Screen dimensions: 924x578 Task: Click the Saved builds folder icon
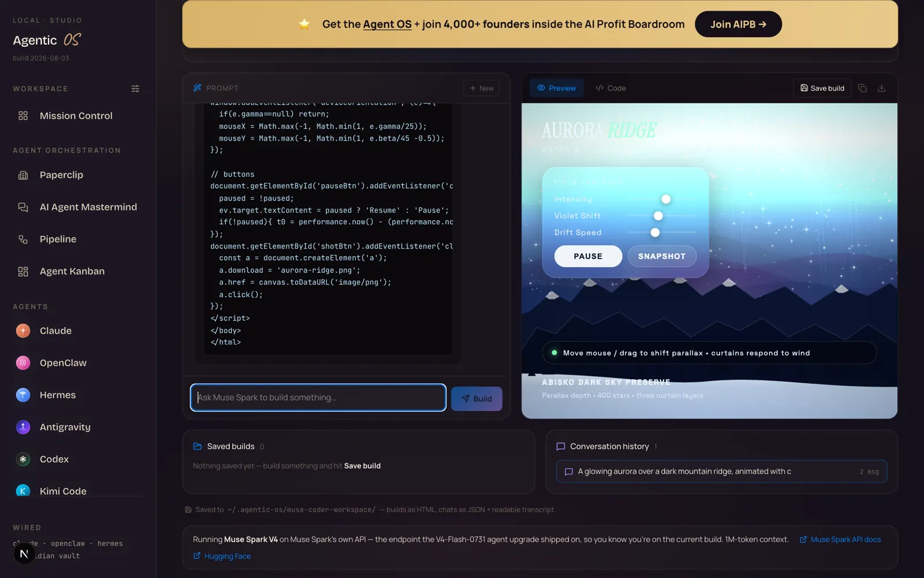pyautogui.click(x=198, y=446)
